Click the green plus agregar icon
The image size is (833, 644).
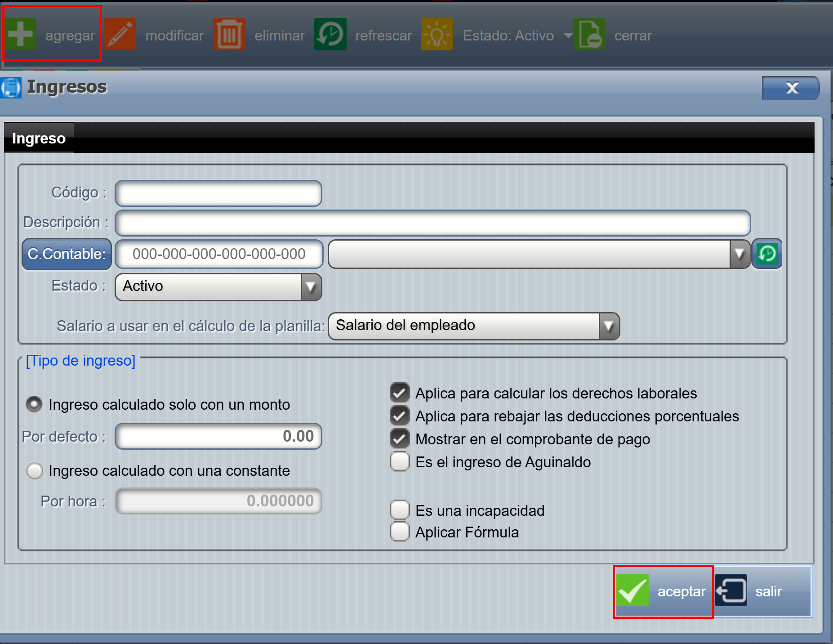point(20,34)
